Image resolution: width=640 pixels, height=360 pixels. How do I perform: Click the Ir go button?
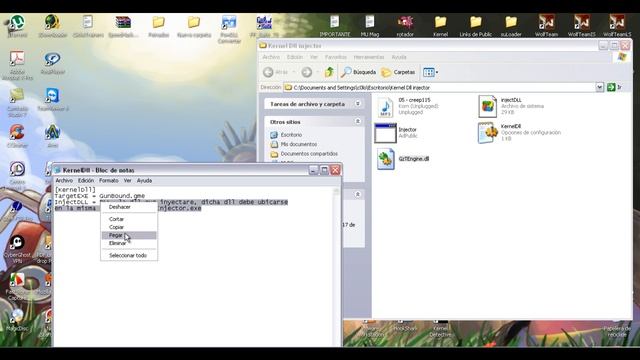point(614,87)
